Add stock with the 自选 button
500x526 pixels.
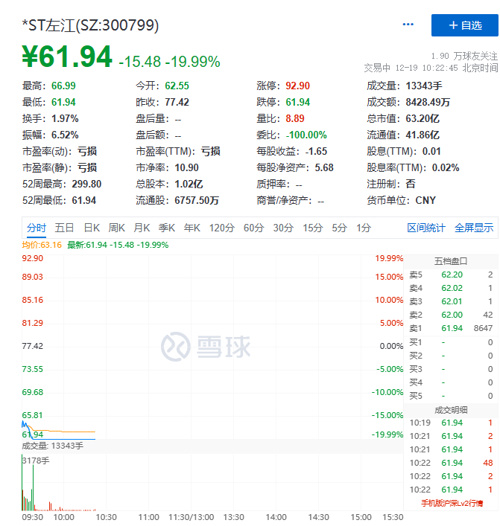[x=464, y=25]
